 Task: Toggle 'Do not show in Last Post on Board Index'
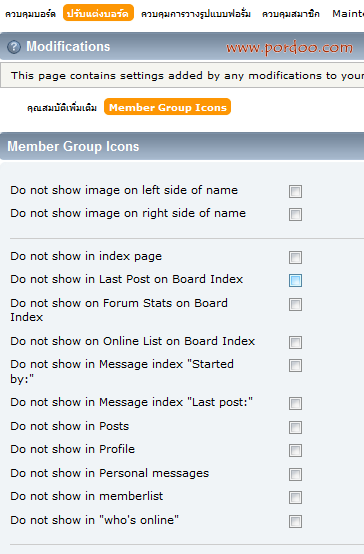point(295,281)
